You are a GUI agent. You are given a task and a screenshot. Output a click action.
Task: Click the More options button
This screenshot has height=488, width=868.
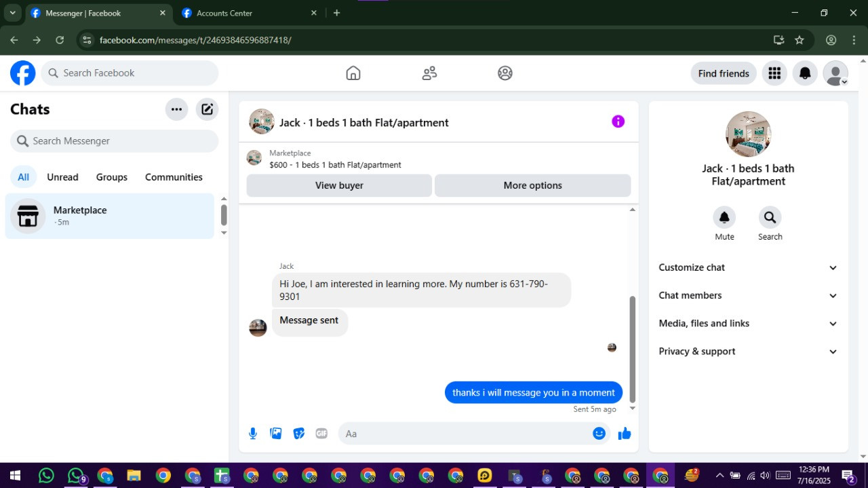(x=532, y=185)
